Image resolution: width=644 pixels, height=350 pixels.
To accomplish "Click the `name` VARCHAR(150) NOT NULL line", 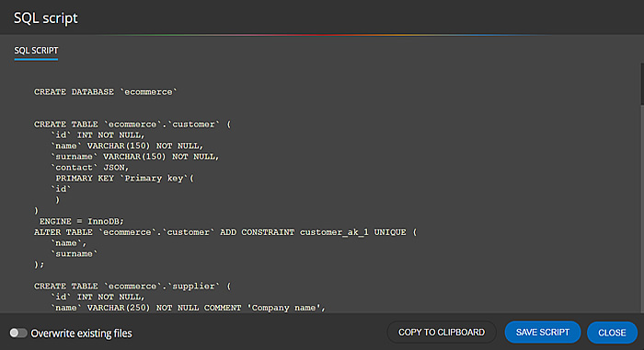I will [x=127, y=146].
